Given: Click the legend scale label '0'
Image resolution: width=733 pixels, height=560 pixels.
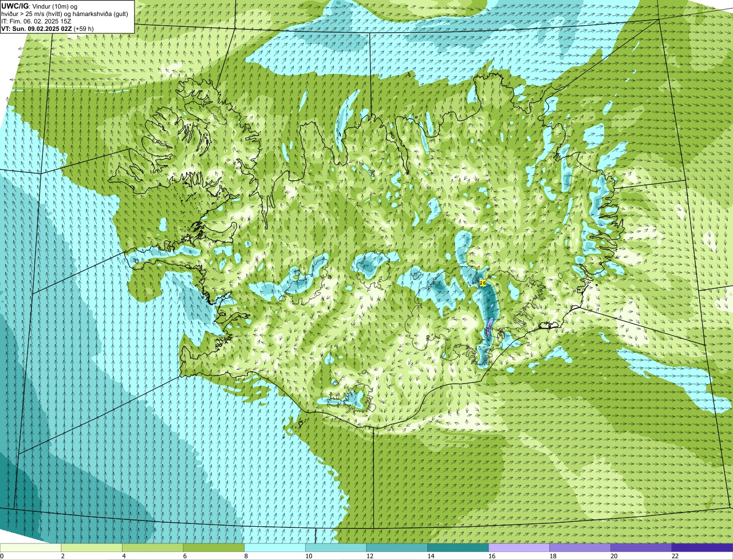Looking at the screenshot, I should tap(2, 556).
